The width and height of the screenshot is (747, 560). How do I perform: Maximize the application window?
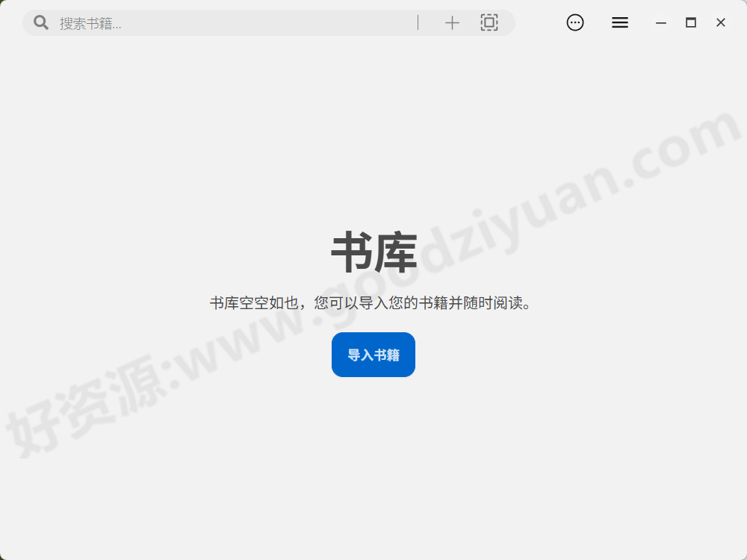click(x=690, y=22)
